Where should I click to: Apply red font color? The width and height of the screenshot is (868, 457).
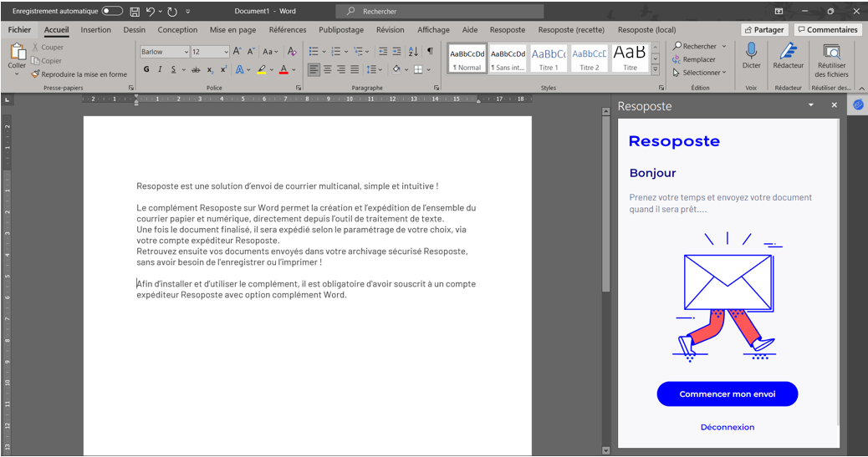283,69
